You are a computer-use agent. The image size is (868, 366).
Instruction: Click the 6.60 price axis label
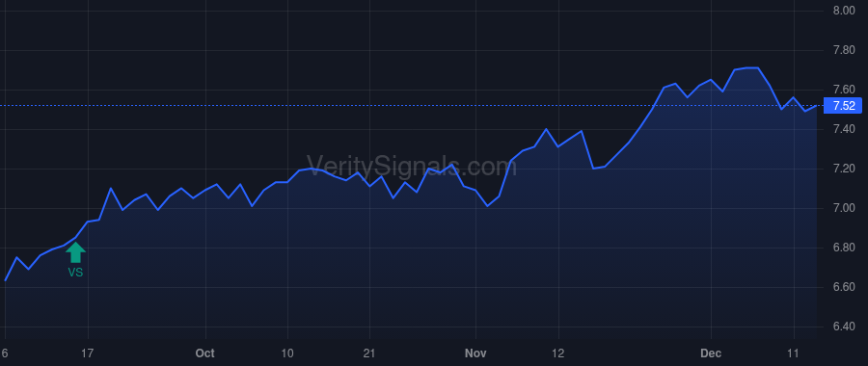pos(844,287)
